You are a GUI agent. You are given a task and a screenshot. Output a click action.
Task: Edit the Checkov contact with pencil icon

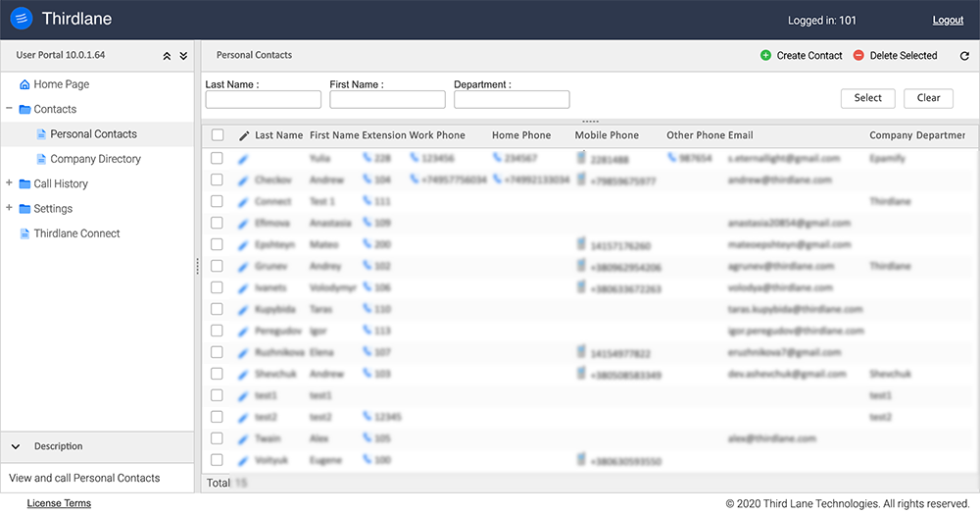click(243, 180)
